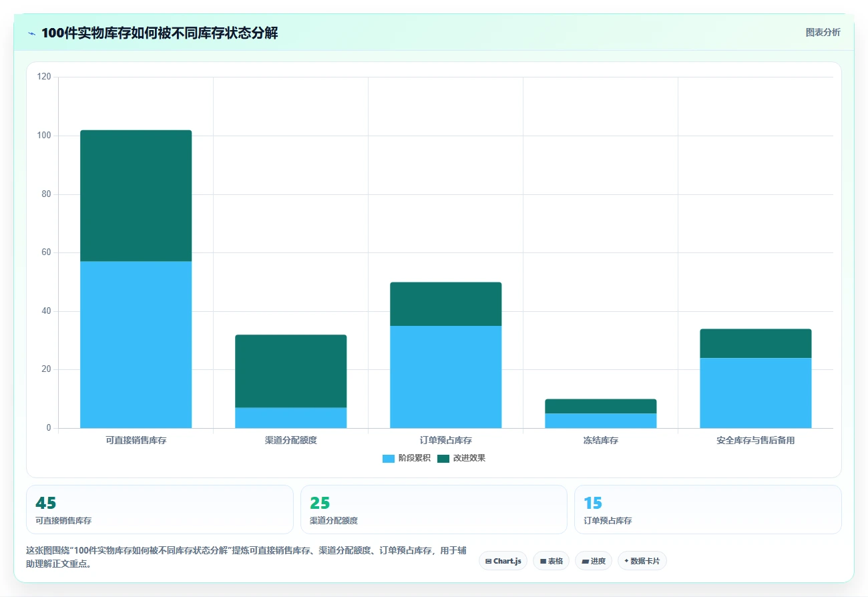Click the 20 y-axis value
Image resolution: width=868 pixels, height=597 pixels.
tap(46, 369)
